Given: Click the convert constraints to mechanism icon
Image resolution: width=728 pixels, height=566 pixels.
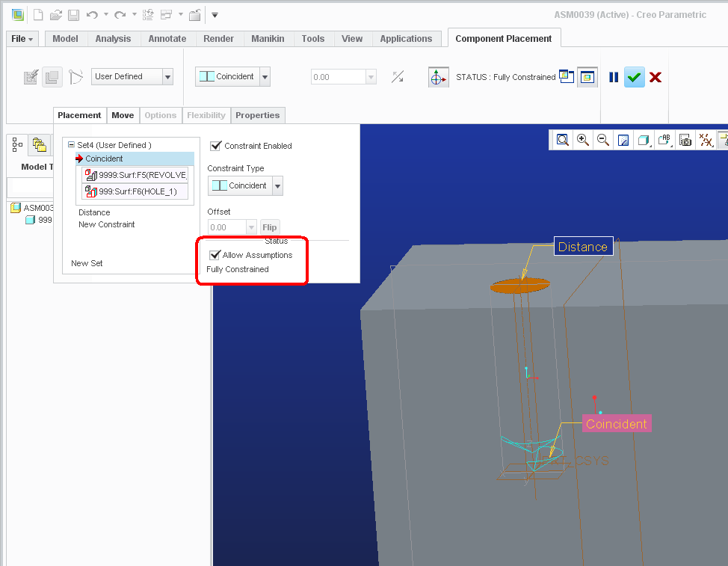Looking at the screenshot, I should (75, 76).
